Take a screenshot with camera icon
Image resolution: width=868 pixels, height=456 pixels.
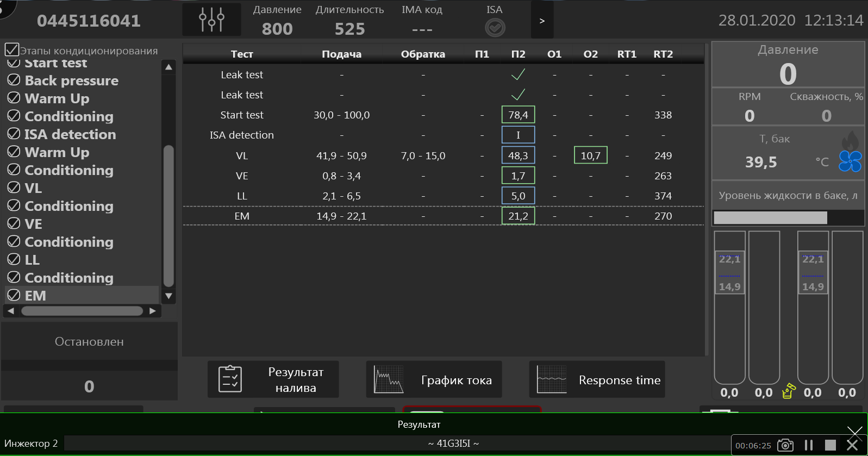coord(785,445)
